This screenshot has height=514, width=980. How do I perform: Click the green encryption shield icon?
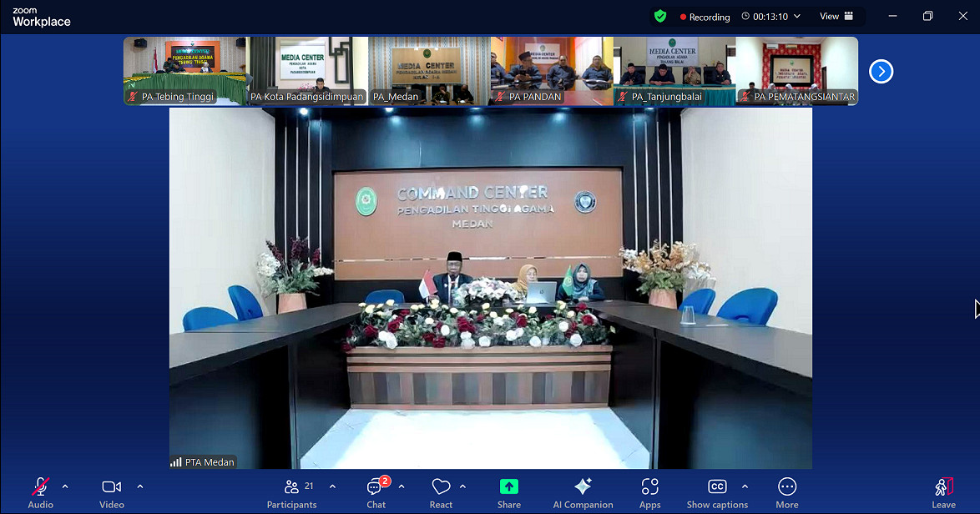coord(660,16)
